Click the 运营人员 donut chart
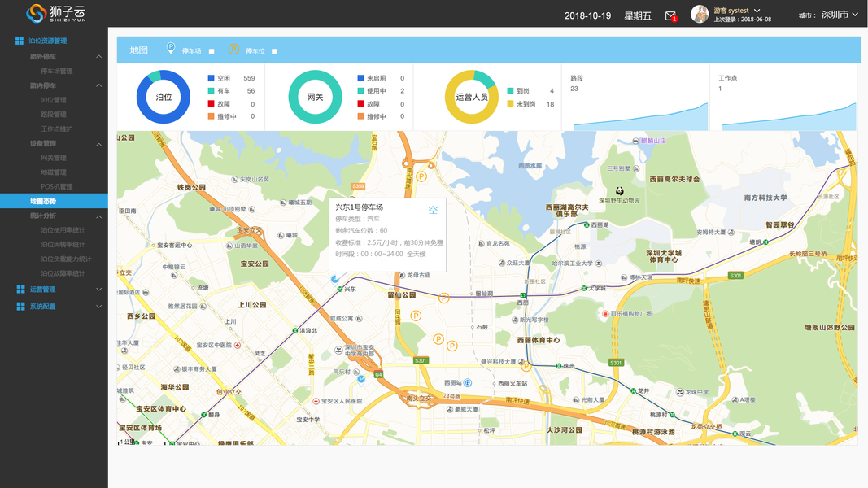The height and width of the screenshot is (488, 868). point(472,97)
